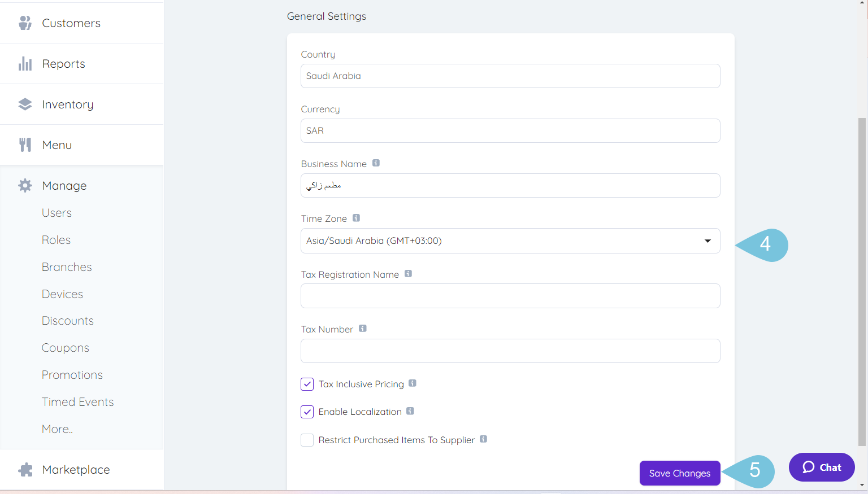Click the page vertical scrollbar thumb
This screenshot has height=494, width=868.
click(862, 282)
